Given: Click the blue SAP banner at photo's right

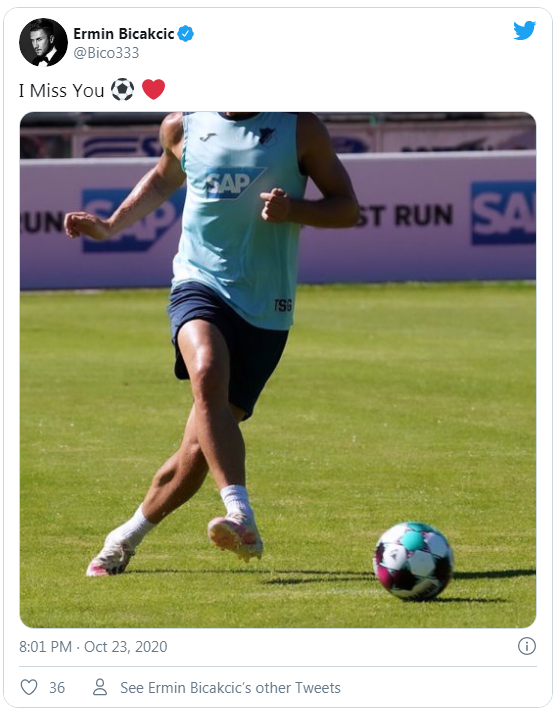Looking at the screenshot, I should pos(503,213).
